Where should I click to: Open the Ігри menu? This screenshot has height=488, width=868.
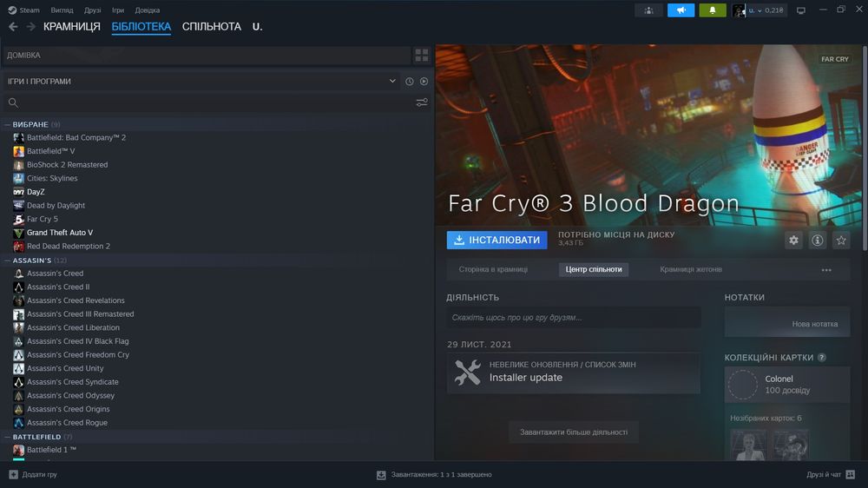tap(118, 10)
